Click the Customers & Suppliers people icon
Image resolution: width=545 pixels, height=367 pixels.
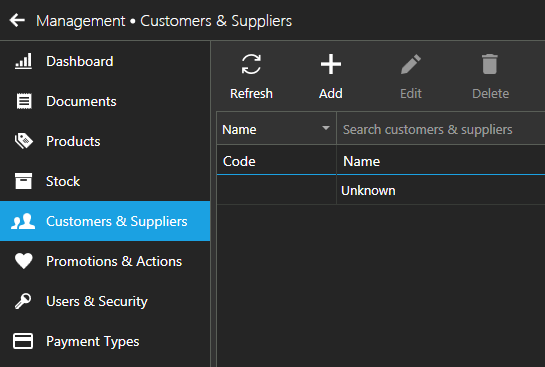[x=23, y=221]
